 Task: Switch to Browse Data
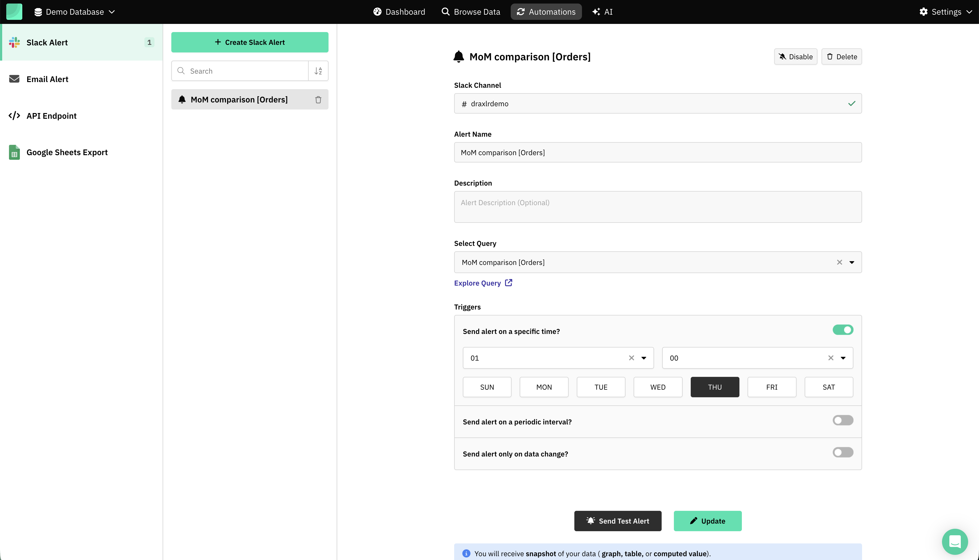(470, 11)
